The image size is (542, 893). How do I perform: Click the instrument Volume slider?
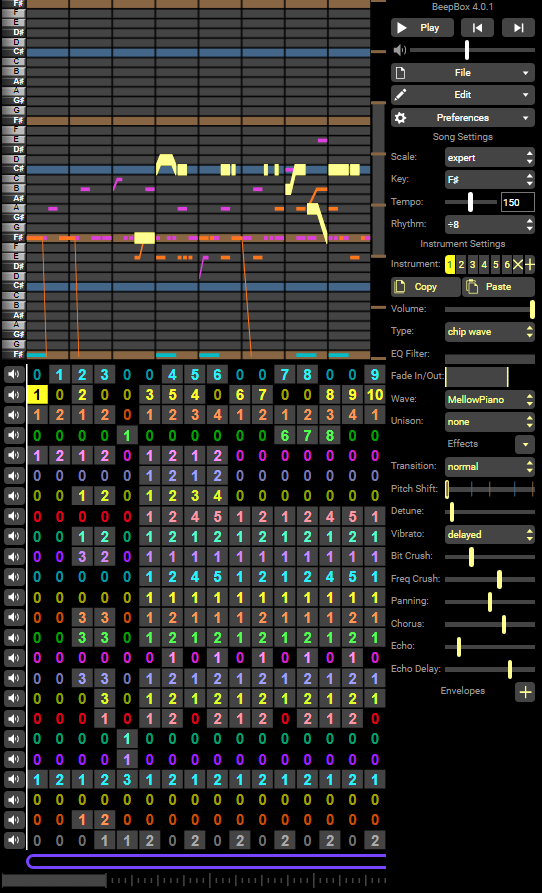point(490,309)
